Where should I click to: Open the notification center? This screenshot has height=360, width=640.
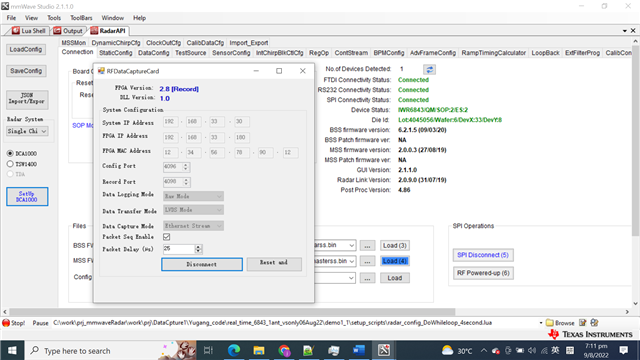pos(623,350)
